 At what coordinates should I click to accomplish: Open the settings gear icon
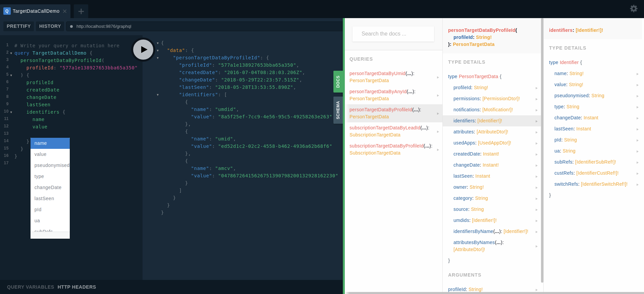click(x=634, y=9)
